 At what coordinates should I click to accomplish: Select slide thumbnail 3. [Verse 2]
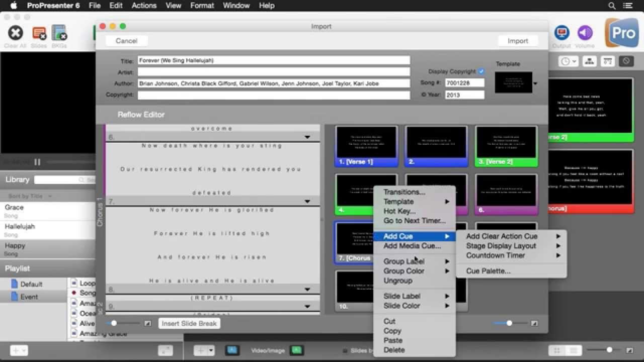[506, 146]
